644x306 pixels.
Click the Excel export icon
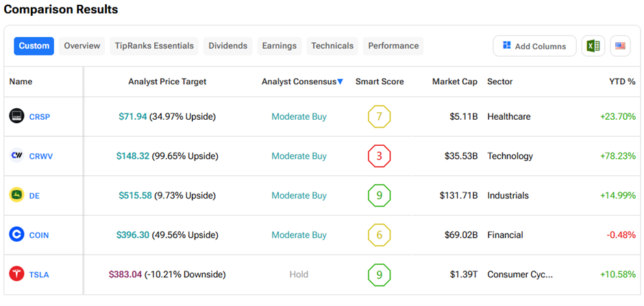point(593,46)
